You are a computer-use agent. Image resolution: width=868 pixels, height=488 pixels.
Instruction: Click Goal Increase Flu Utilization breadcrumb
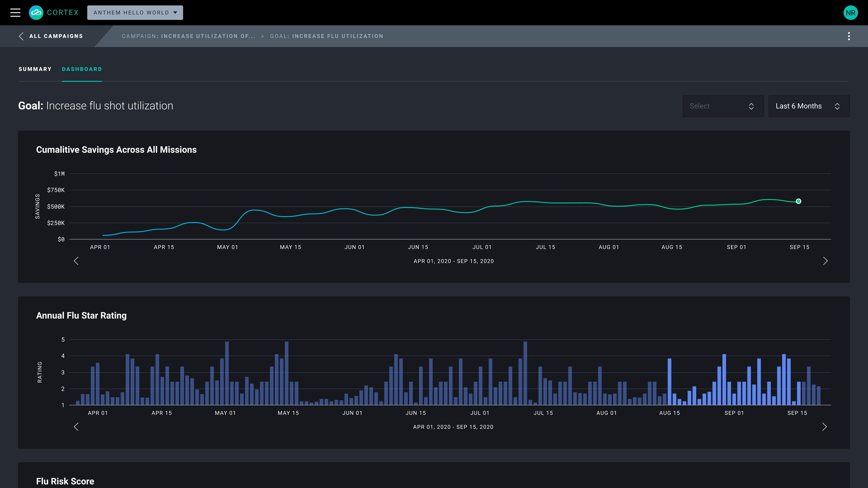coord(326,36)
